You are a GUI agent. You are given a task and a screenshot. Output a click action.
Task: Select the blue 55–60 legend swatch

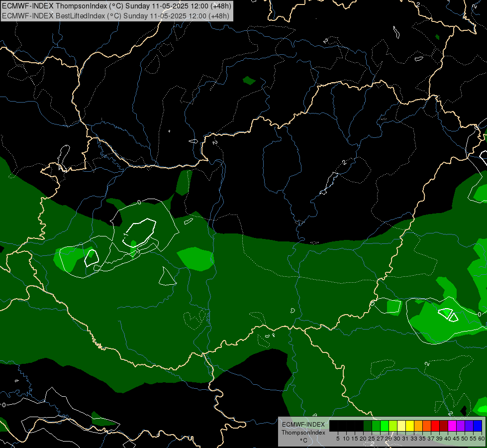tap(478, 426)
